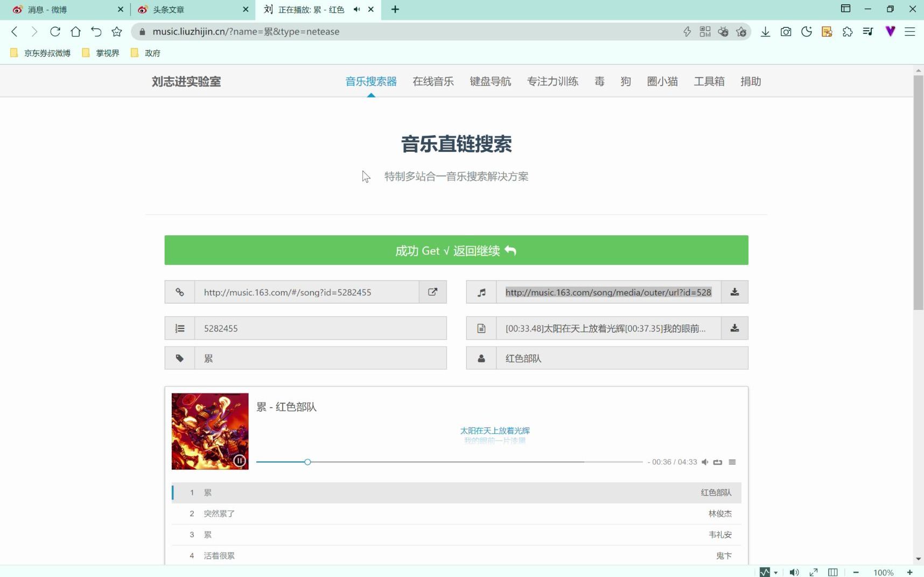The width and height of the screenshot is (924, 577).
Task: Click the lyrics text field
Action: [x=608, y=328]
